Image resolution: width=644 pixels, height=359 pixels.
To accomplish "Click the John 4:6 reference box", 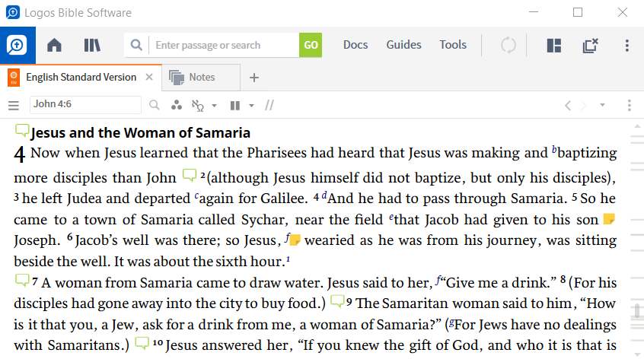I will pyautogui.click(x=85, y=105).
